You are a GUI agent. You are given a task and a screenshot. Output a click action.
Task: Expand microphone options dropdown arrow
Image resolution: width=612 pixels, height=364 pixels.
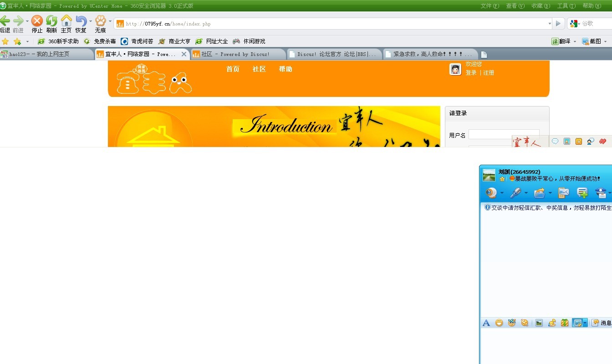pyautogui.click(x=526, y=193)
